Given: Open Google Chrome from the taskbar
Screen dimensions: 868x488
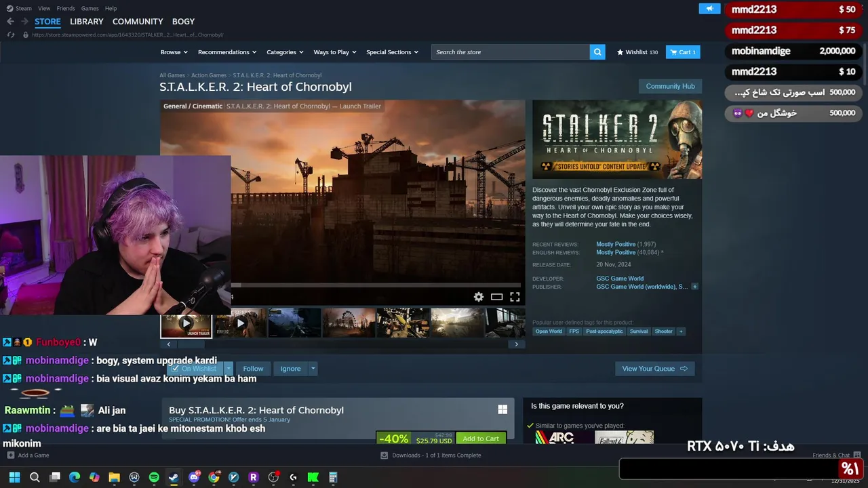Looking at the screenshot, I should coord(214,477).
